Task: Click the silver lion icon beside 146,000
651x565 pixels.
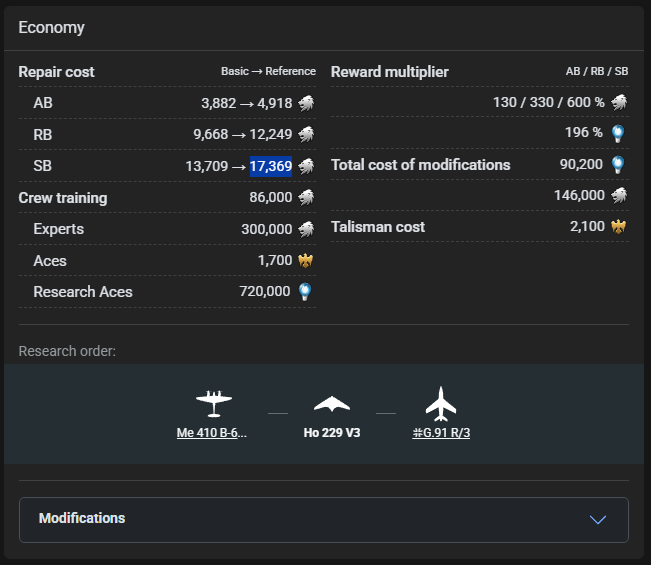Action: tap(619, 196)
